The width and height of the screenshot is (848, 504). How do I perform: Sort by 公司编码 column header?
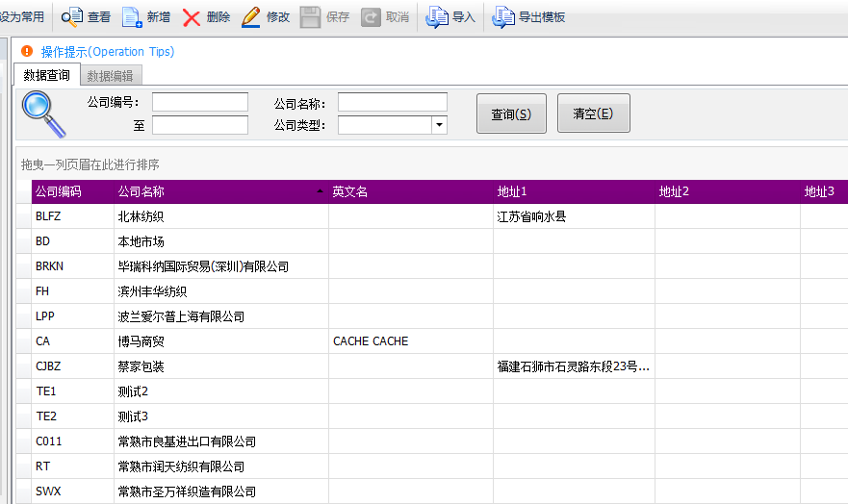[72, 191]
